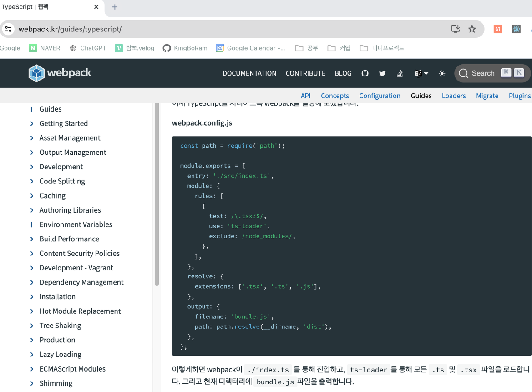Open the Stack Overflow icon link
Viewport: 532px width, 392px height.
click(x=400, y=73)
